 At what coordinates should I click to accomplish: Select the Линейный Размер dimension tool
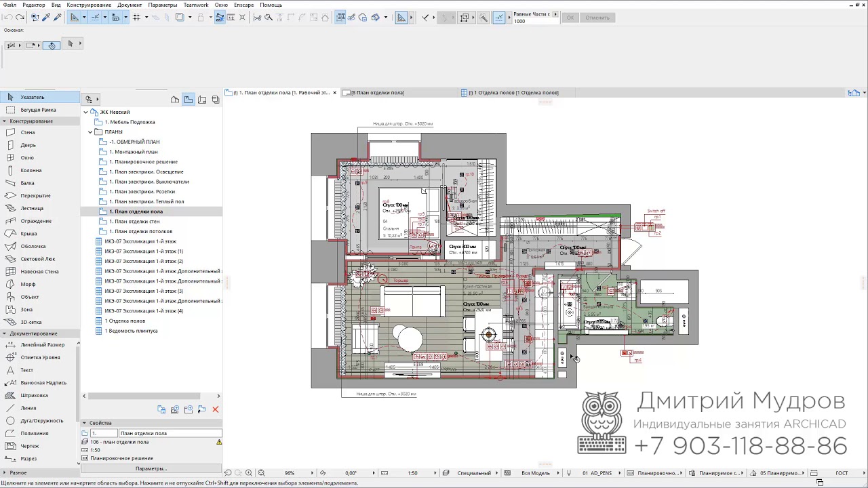[39, 345]
